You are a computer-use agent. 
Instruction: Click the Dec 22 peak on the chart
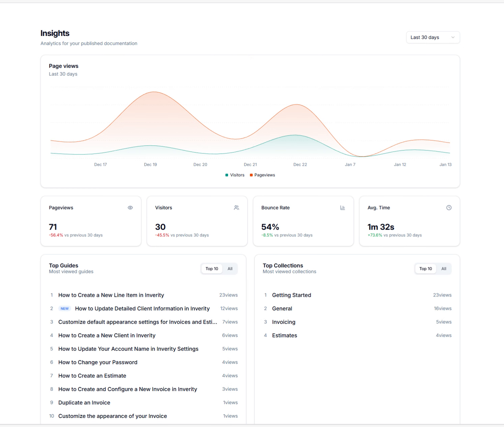tap(296, 105)
